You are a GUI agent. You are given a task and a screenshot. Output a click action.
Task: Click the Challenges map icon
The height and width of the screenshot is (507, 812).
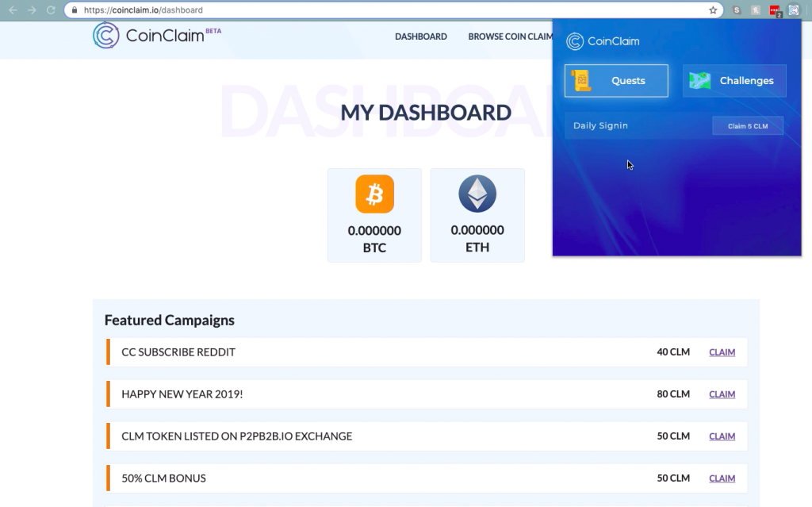click(x=699, y=80)
